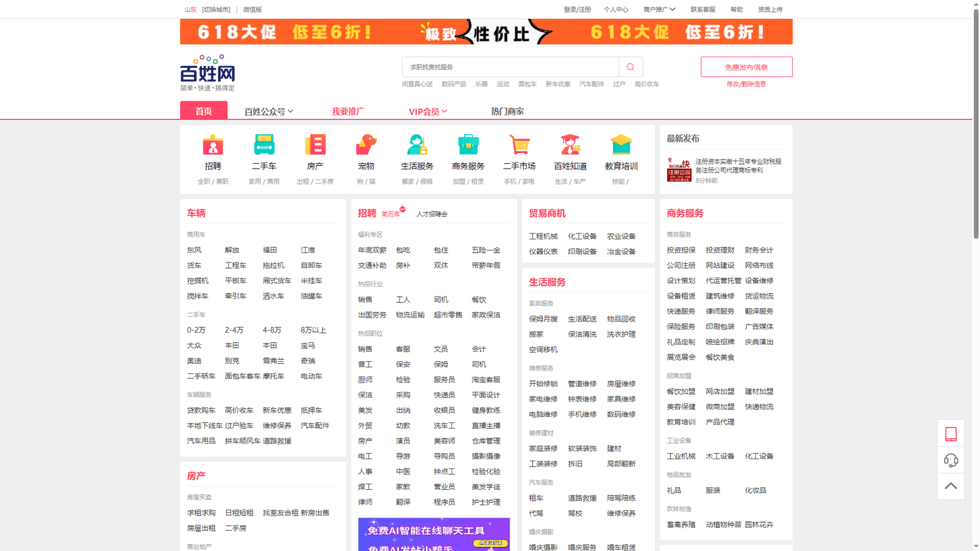Click the 化妆品 wholesale link
The width and height of the screenshot is (980, 551).
[x=755, y=490]
